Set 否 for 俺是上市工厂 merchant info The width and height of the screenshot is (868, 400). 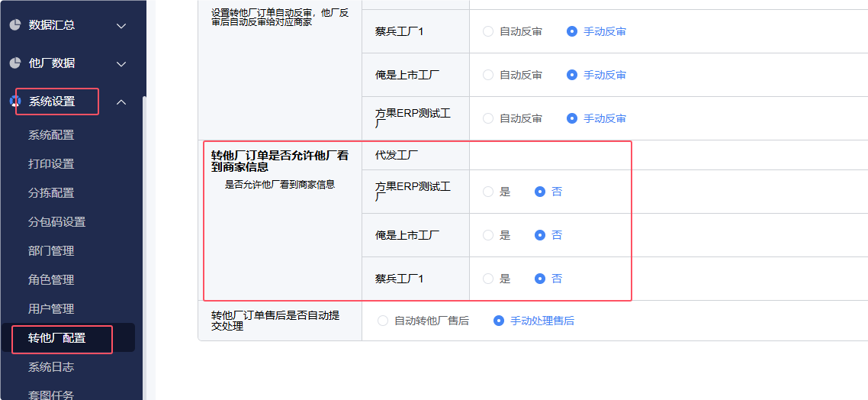pos(540,235)
